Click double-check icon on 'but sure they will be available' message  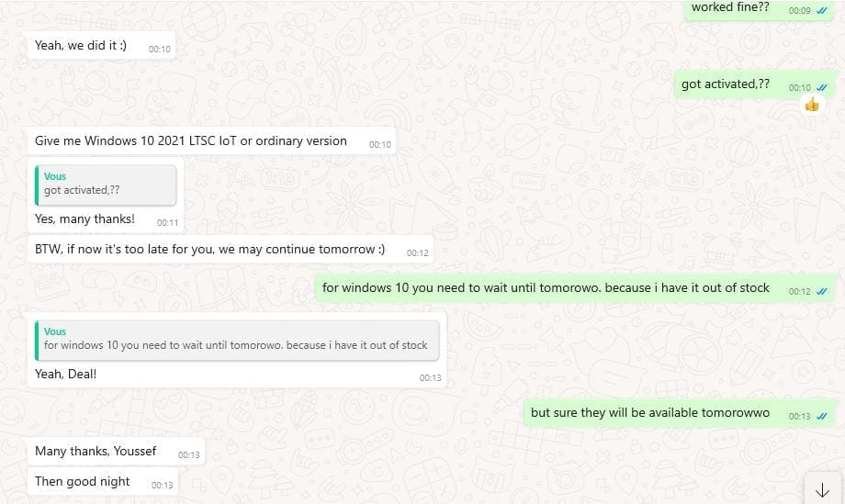[822, 416]
